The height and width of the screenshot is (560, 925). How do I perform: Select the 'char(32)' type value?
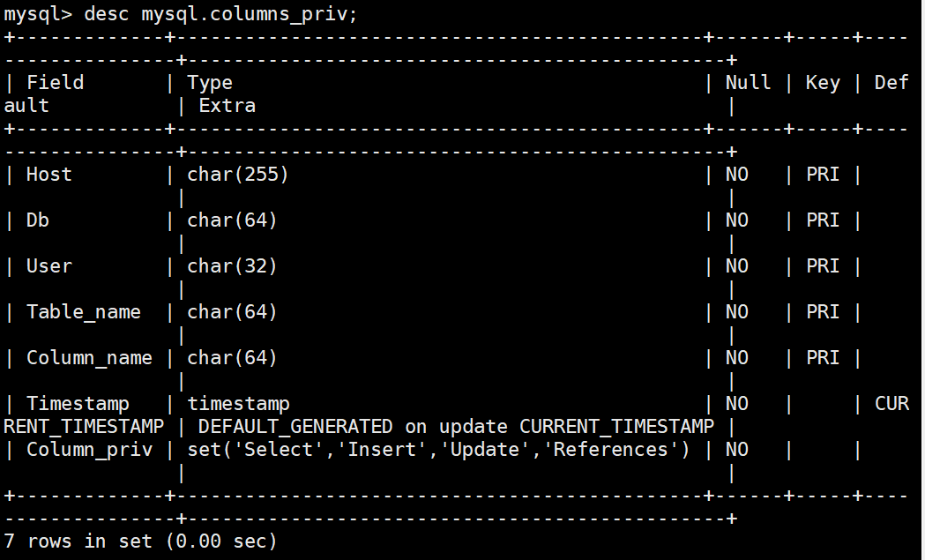click(232, 266)
